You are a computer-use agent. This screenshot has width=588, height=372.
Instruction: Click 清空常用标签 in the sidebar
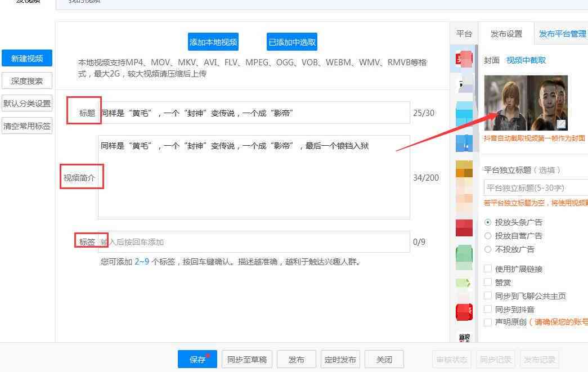pyautogui.click(x=27, y=126)
